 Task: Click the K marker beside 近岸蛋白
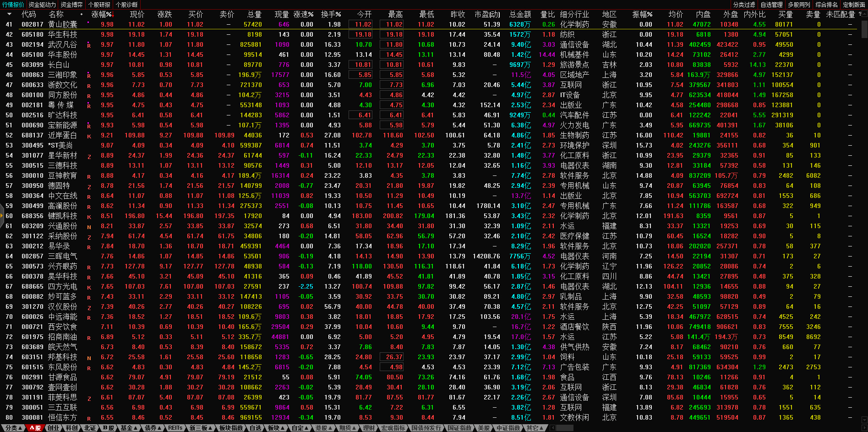tap(89, 136)
